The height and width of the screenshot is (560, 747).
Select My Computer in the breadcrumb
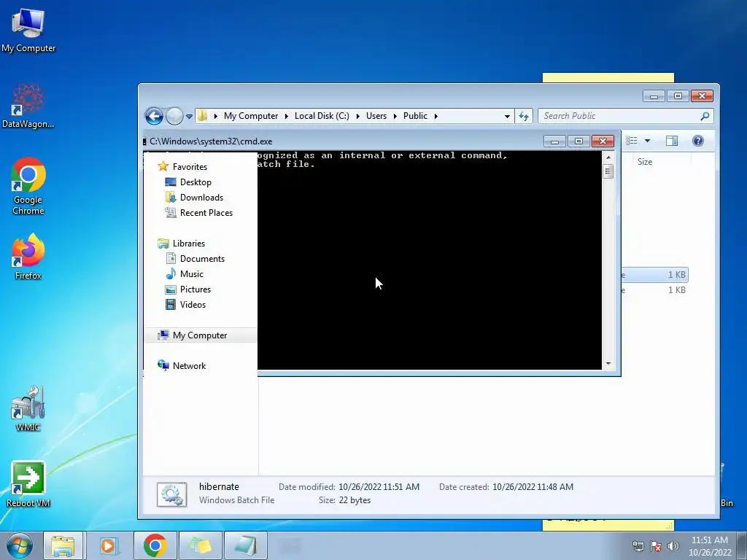pyautogui.click(x=251, y=116)
